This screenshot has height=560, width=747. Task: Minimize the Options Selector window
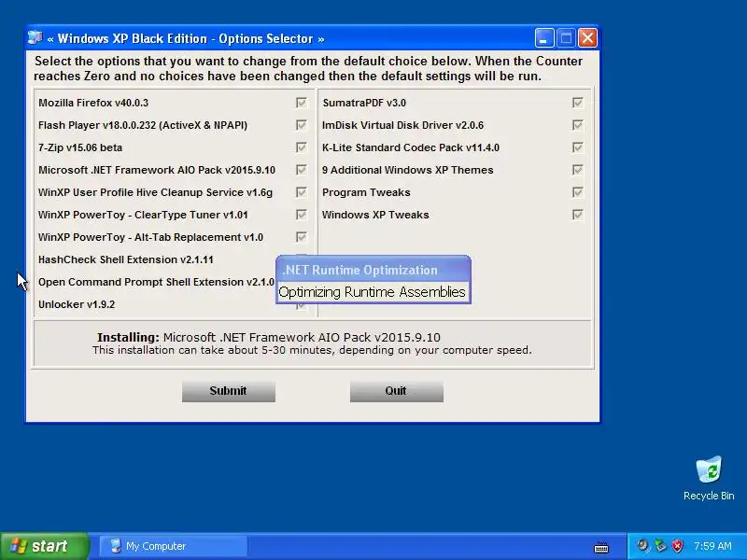(544, 38)
